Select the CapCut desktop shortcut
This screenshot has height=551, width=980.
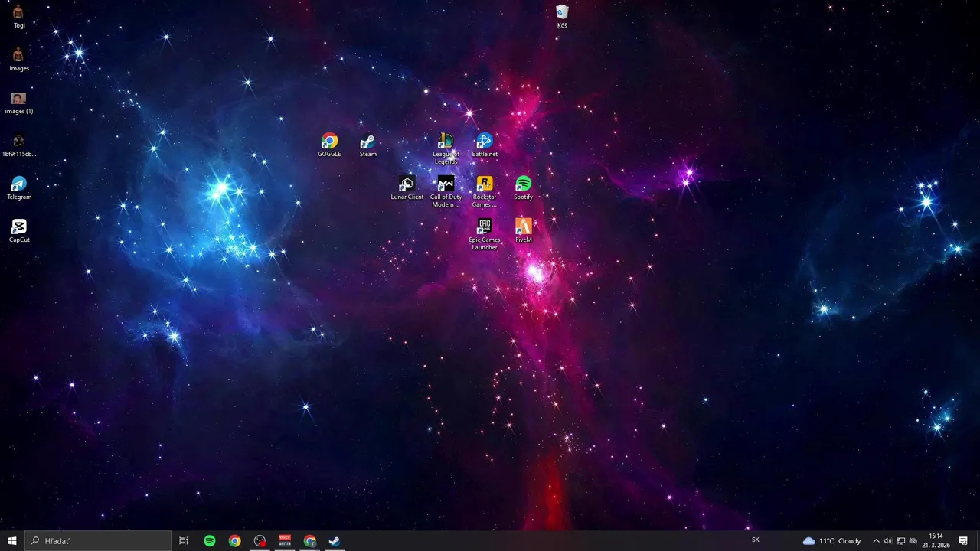coord(19,231)
